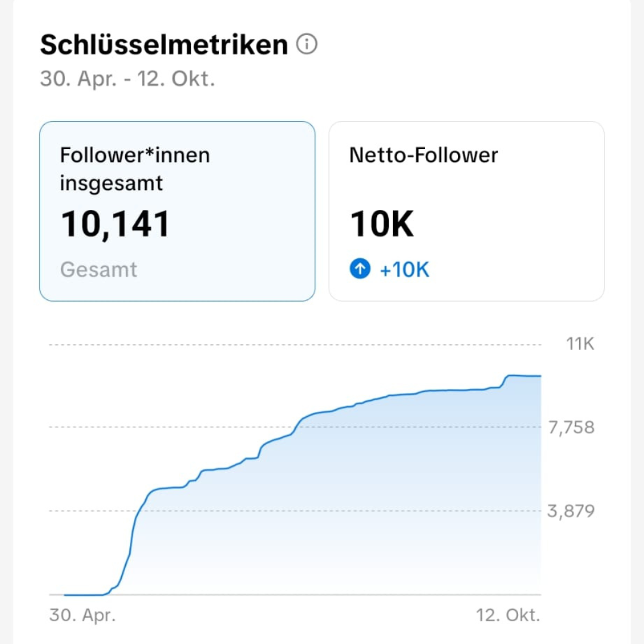The width and height of the screenshot is (644, 644).
Task: Click the 3,879 y-axis label
Action: [x=571, y=511]
